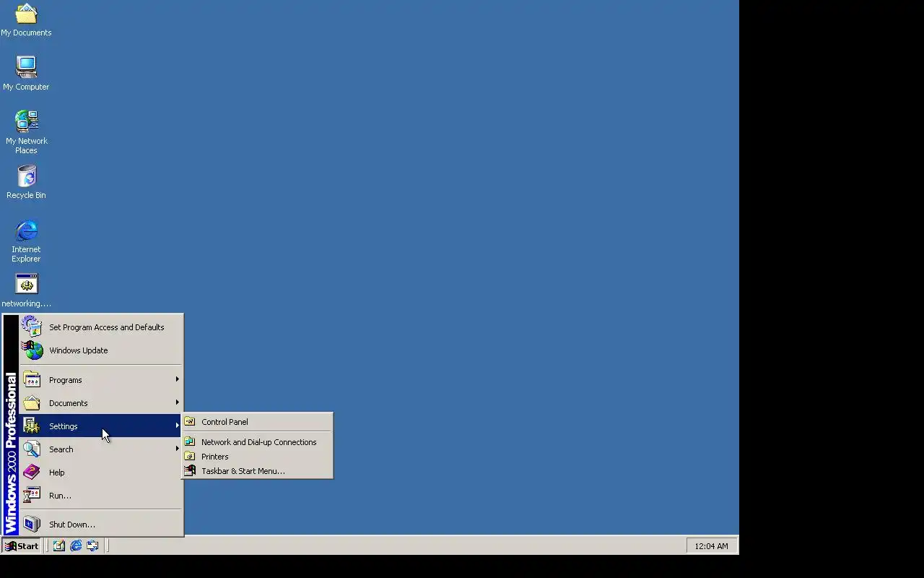Open Control Panel from Settings submenu

pos(258,422)
